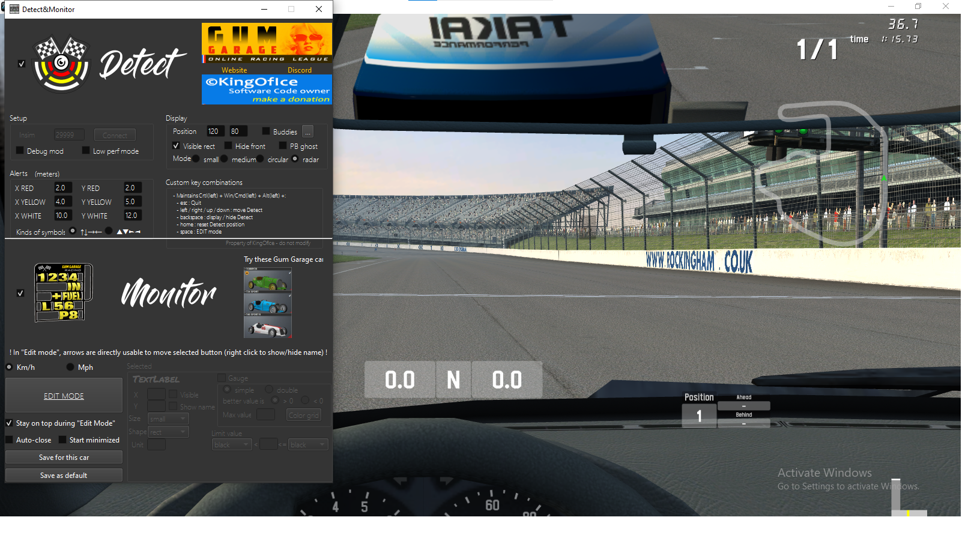Select medium display mode
The height and width of the screenshot is (538, 980).
pyautogui.click(x=224, y=159)
